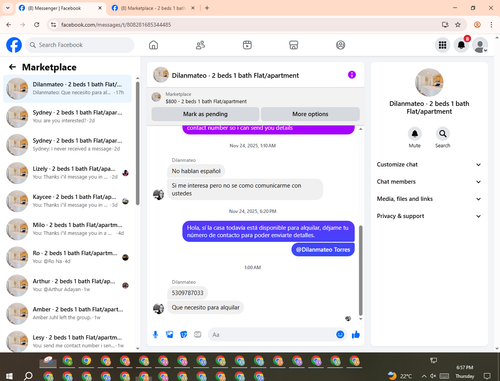Open the Windows notification center icon

pos(487,376)
